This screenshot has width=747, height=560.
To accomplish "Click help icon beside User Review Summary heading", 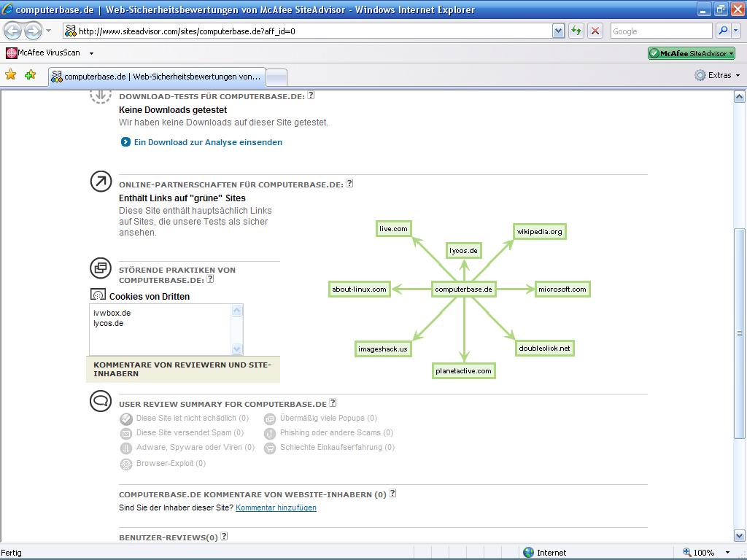I will tap(333, 402).
